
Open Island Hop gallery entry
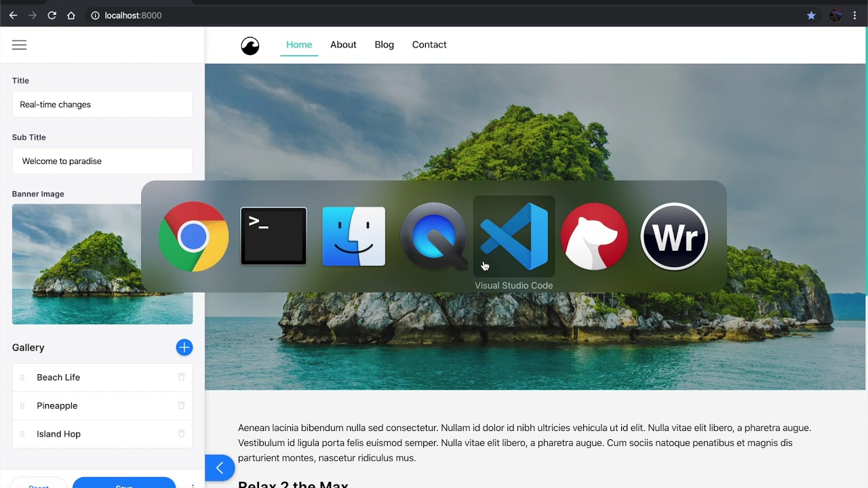tap(102, 434)
